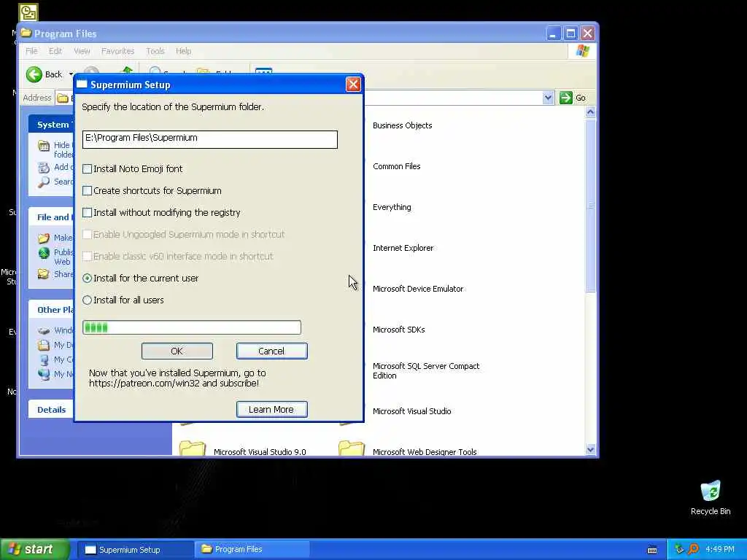
Task: Open the Learn More button
Action: 271,410
